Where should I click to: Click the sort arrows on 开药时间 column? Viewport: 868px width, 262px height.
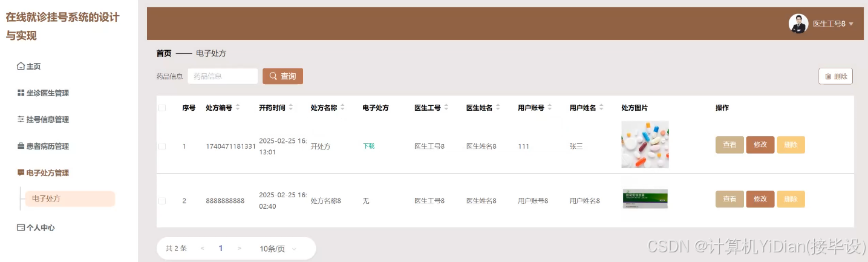(291, 108)
